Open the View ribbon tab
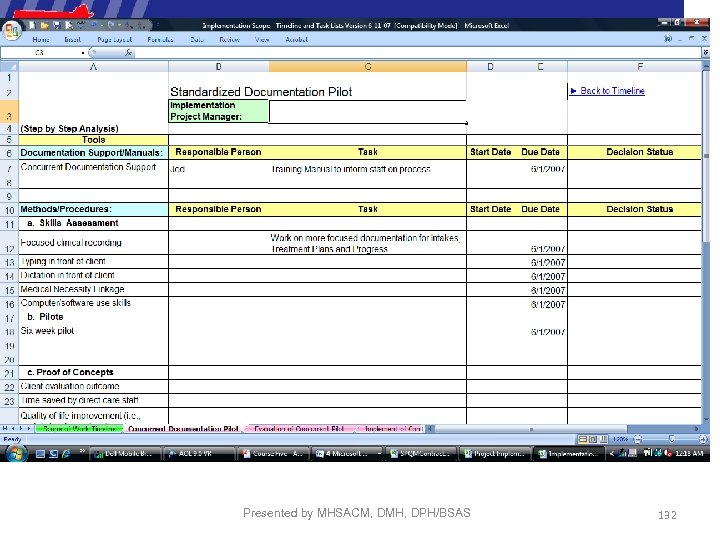The height and width of the screenshot is (540, 720). tap(262, 39)
